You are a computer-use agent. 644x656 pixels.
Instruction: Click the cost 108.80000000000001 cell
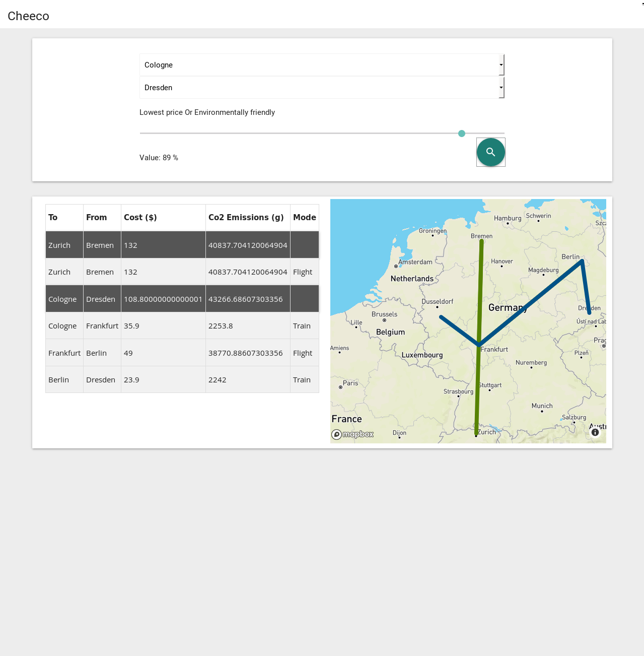click(163, 299)
